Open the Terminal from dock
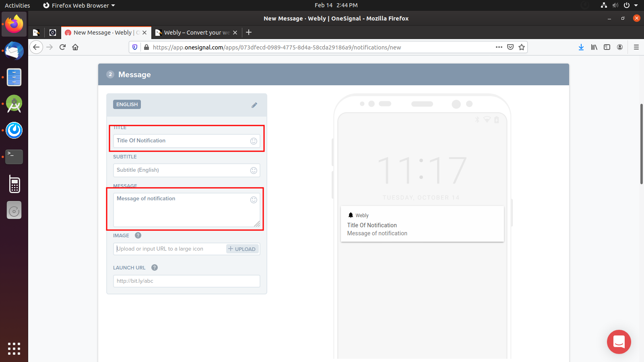The height and width of the screenshot is (362, 644). [x=14, y=157]
